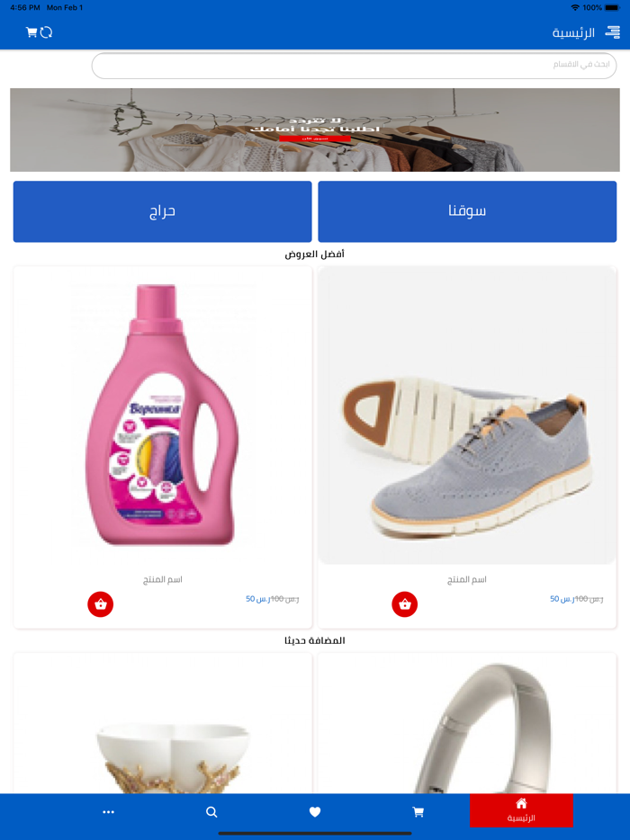Add the pink detergent to basket
Image resolution: width=630 pixels, height=840 pixels.
[x=100, y=604]
